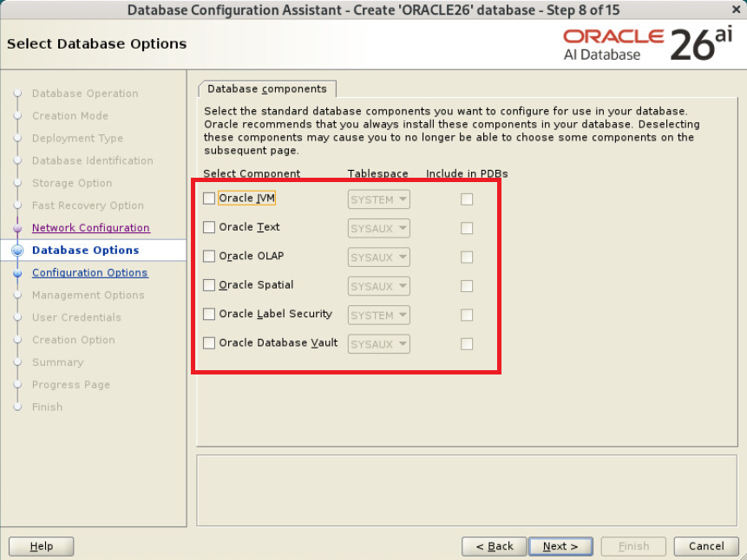Click the Oracle JVM label text
The width and height of the screenshot is (747, 560).
tap(246, 199)
